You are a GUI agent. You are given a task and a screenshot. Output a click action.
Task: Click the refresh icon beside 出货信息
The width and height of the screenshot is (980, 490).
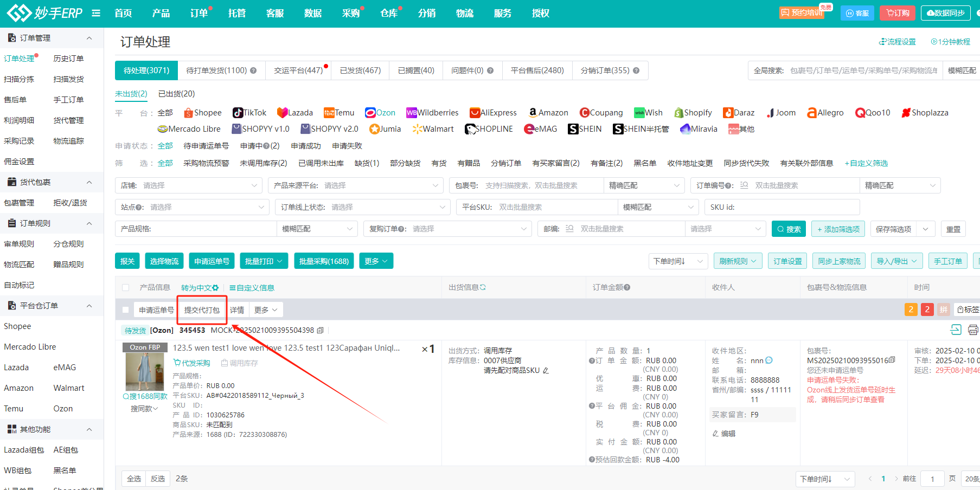[483, 287]
